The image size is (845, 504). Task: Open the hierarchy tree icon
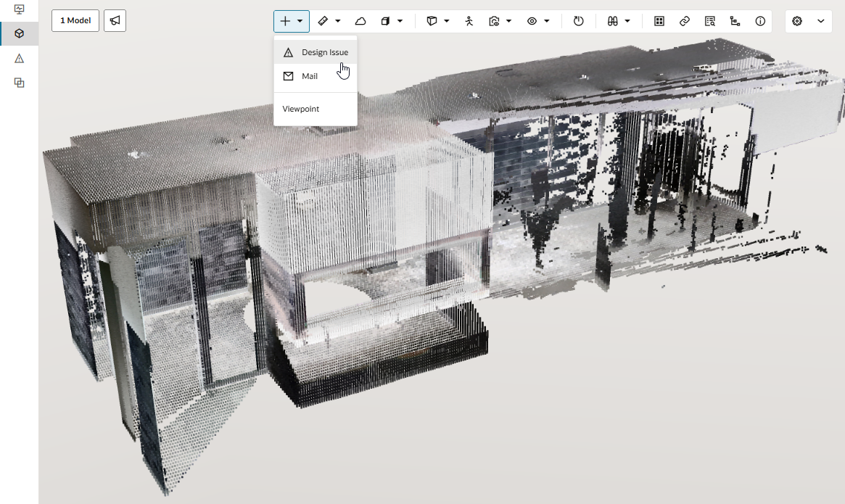tap(735, 21)
